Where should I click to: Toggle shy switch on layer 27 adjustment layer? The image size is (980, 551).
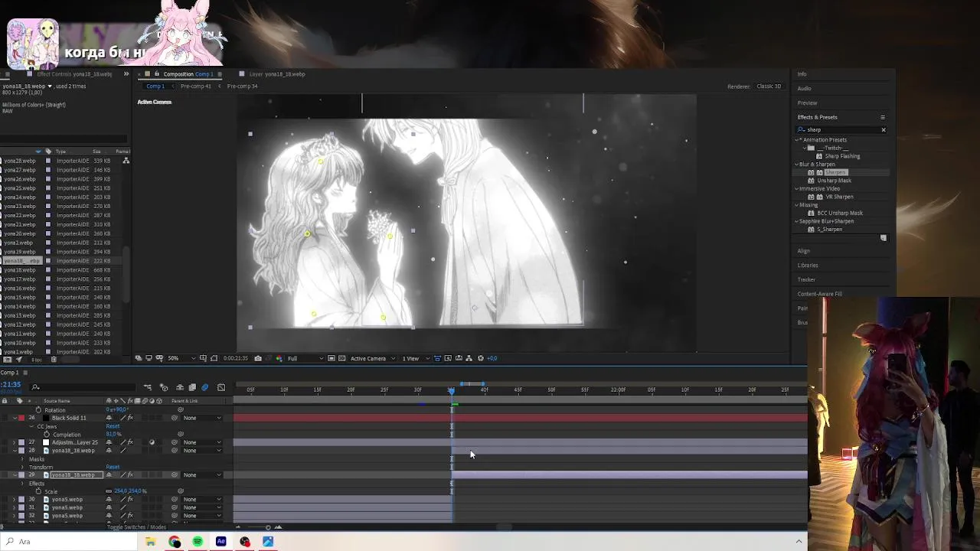109,442
